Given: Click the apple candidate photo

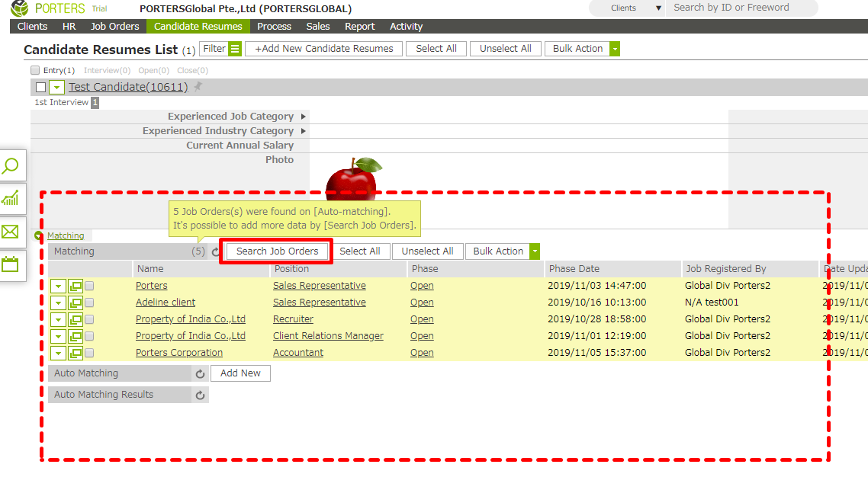Looking at the screenshot, I should point(353,178).
